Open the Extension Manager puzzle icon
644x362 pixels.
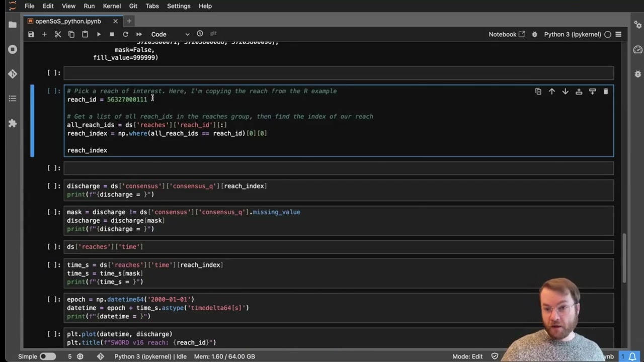coord(13,123)
